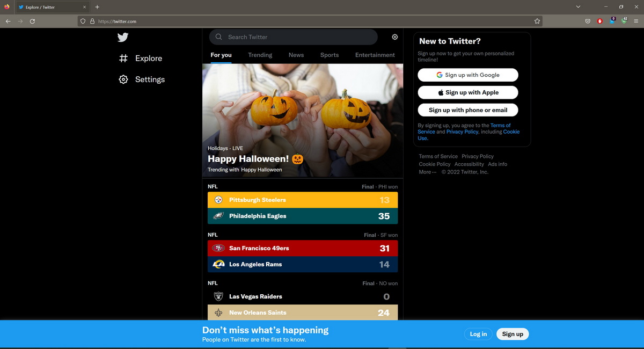Sign up with phone or email
Viewport: 644px width, 349px height.
[x=468, y=110]
